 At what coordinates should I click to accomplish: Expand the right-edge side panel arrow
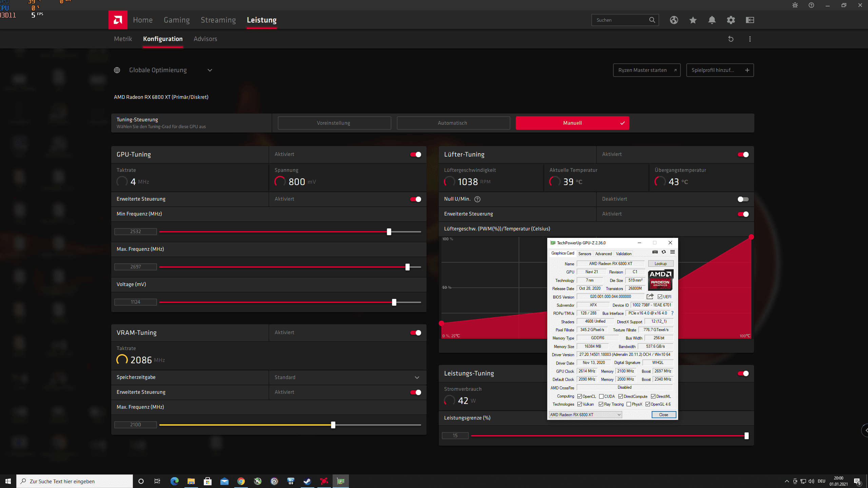[866, 430]
